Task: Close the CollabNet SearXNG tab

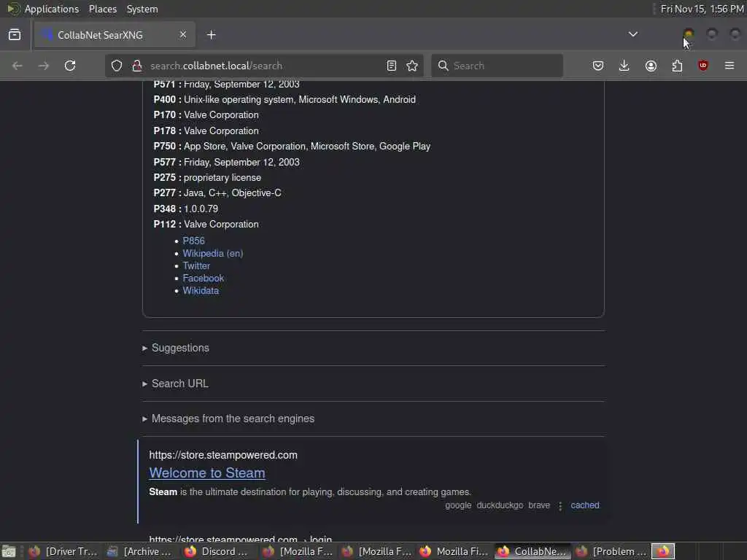Action: (183, 35)
